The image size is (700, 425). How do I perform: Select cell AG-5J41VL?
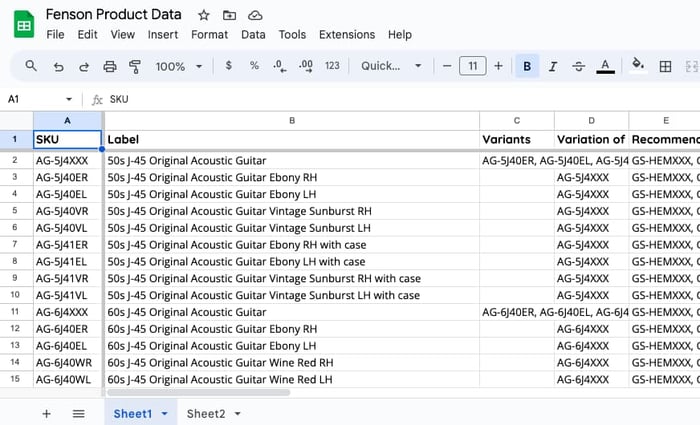pos(67,295)
